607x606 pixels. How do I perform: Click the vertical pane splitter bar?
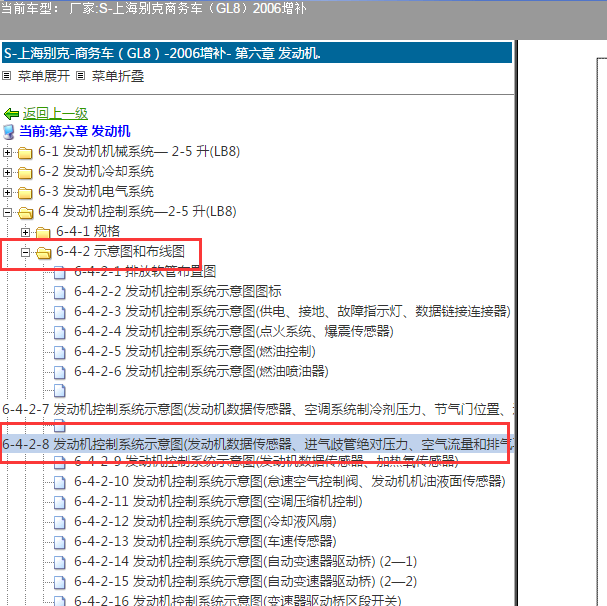point(516,323)
